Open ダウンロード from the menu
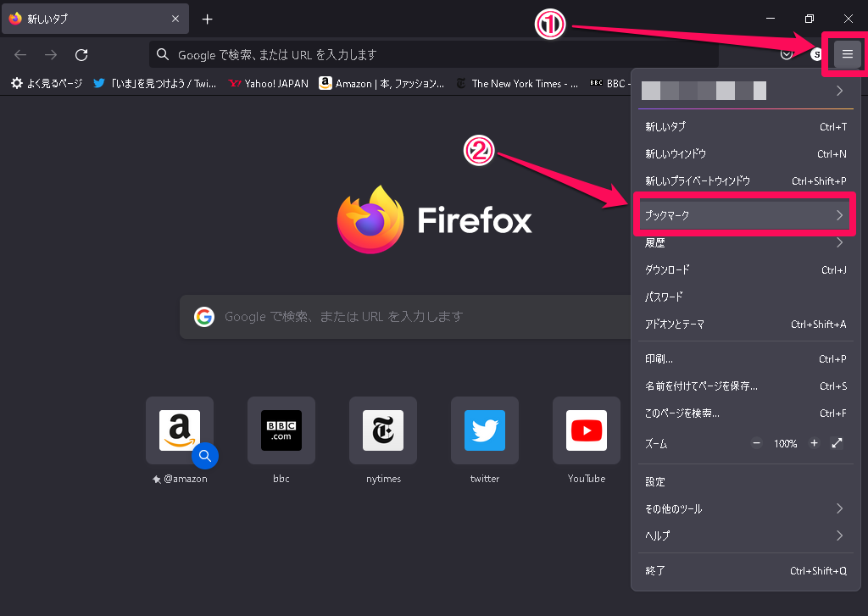This screenshot has width=868, height=616. [746, 269]
